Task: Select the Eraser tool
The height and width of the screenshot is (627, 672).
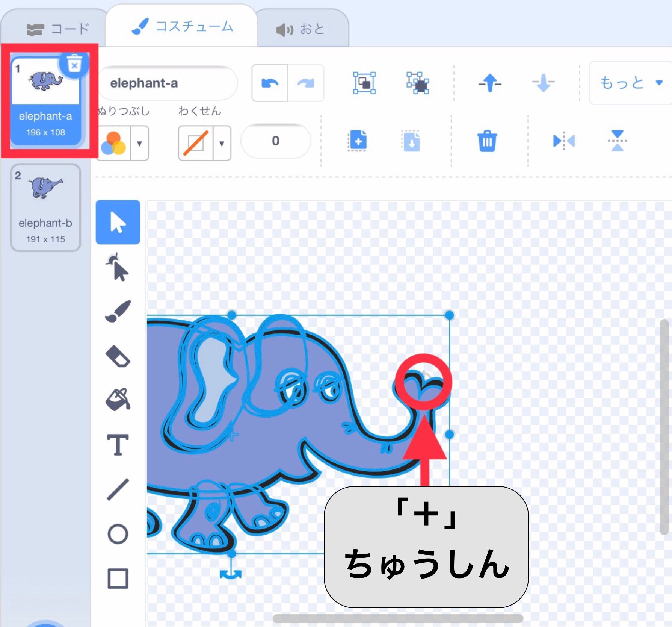Action: 118,356
